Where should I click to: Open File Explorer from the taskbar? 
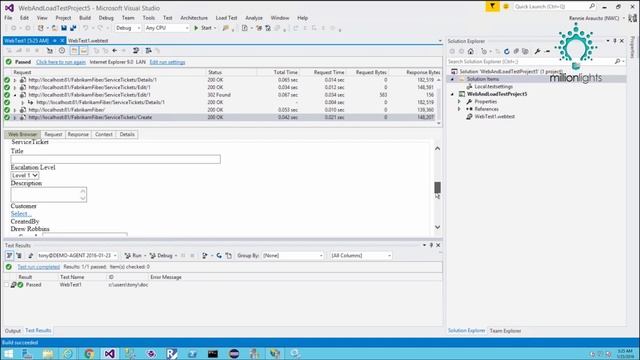tap(48, 353)
